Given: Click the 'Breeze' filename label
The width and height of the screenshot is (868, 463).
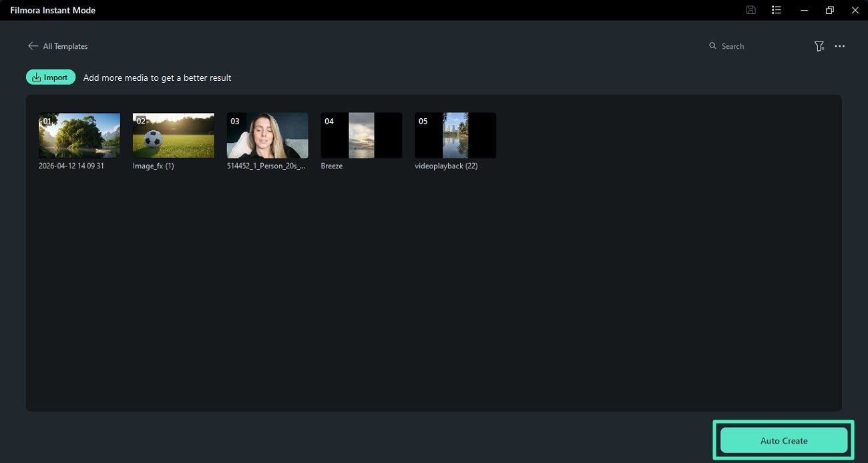Looking at the screenshot, I should 332,166.
